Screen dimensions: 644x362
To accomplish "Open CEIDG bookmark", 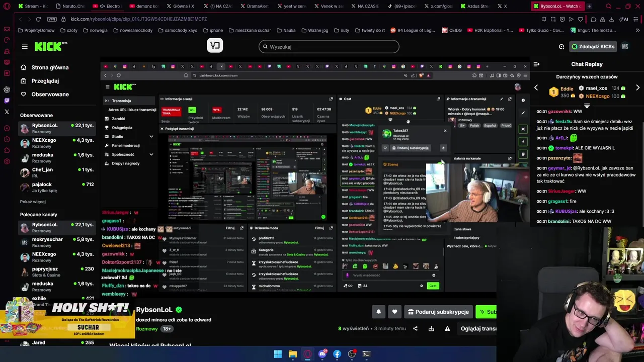I will pyautogui.click(x=452, y=30).
